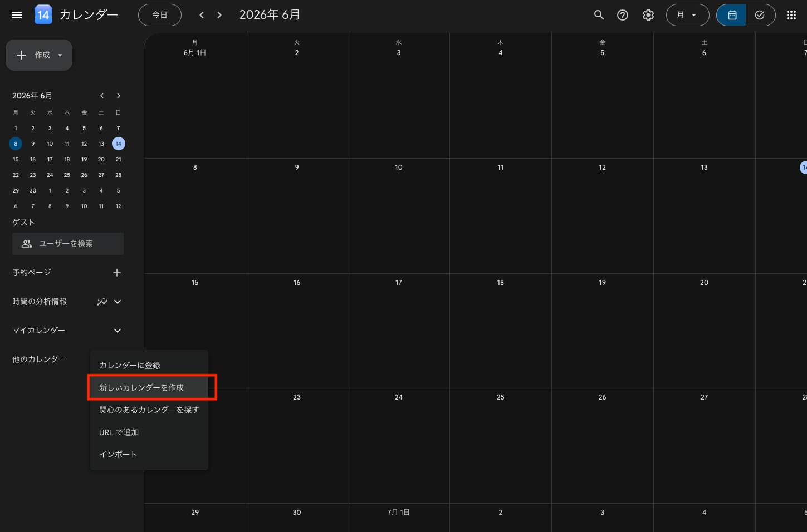Show previous month in mini calendar
This screenshot has width=807, height=532.
pyautogui.click(x=102, y=96)
